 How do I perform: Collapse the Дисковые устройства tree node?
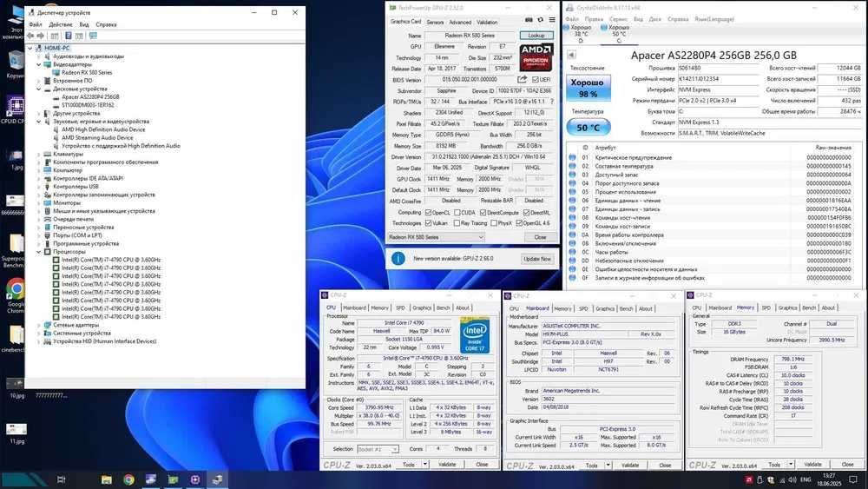39,89
